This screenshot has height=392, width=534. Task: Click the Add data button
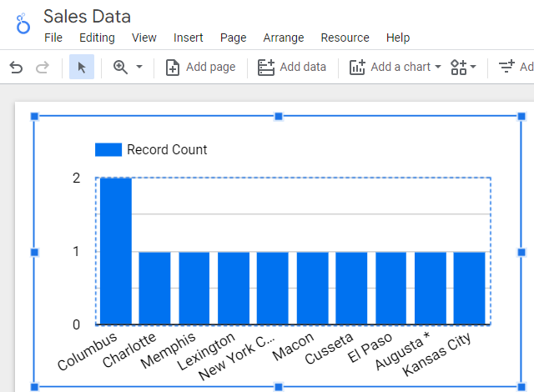click(292, 67)
